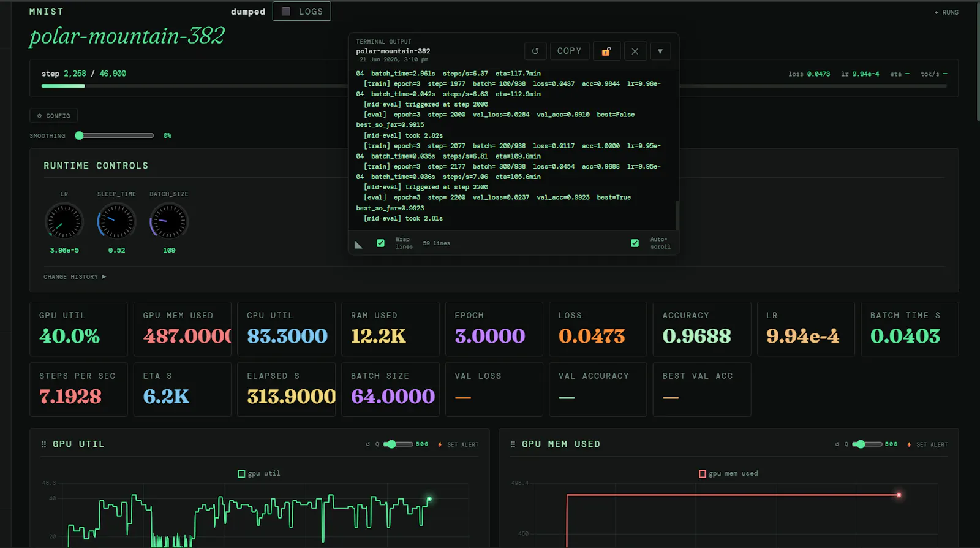Viewport: 980px width, 548px height.
Task: Click the latest point on GPU UTIL chart
Action: pos(429,499)
